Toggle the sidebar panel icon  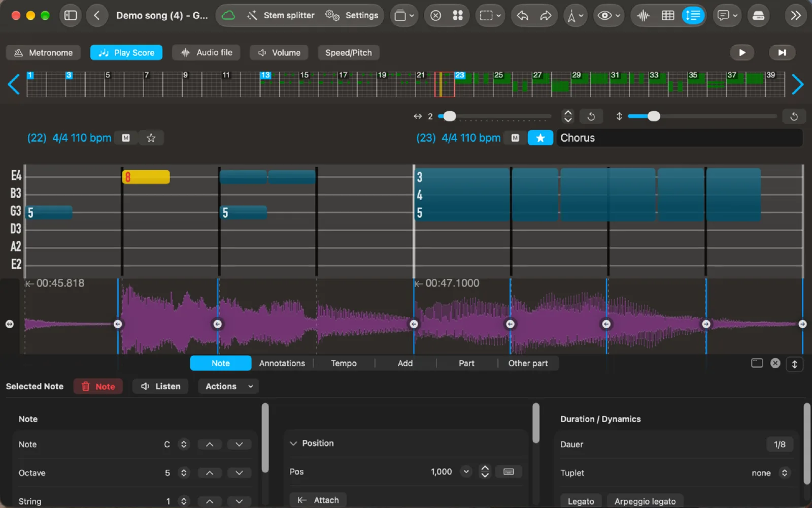click(x=71, y=15)
